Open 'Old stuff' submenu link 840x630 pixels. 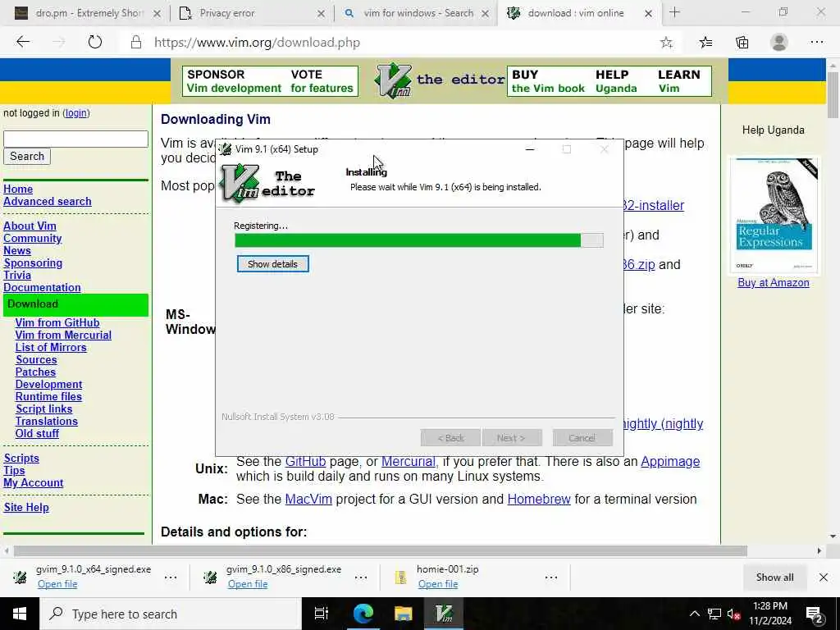[37, 434]
